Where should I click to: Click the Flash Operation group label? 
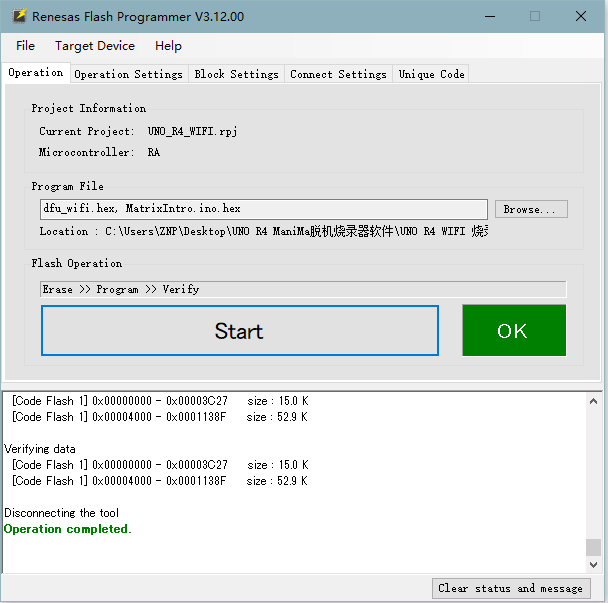point(77,263)
